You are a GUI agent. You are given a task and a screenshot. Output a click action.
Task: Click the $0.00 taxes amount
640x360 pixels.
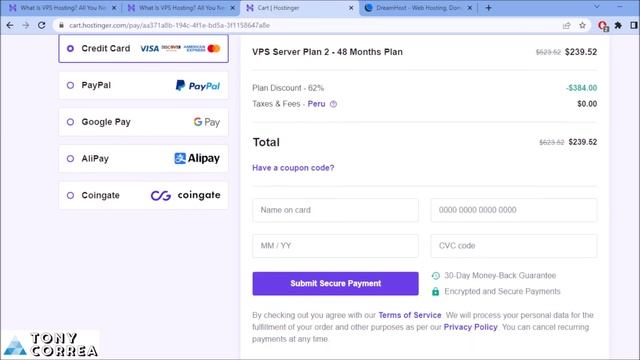(x=587, y=104)
